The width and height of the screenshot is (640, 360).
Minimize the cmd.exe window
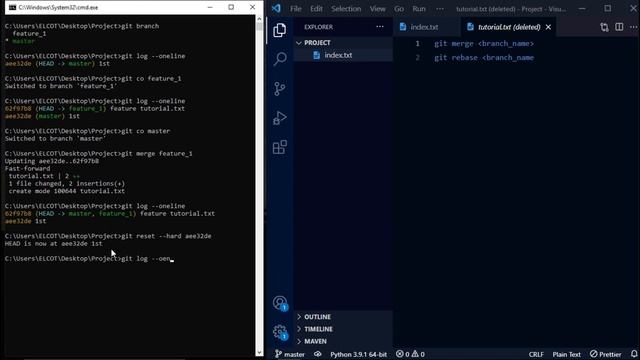210,7
